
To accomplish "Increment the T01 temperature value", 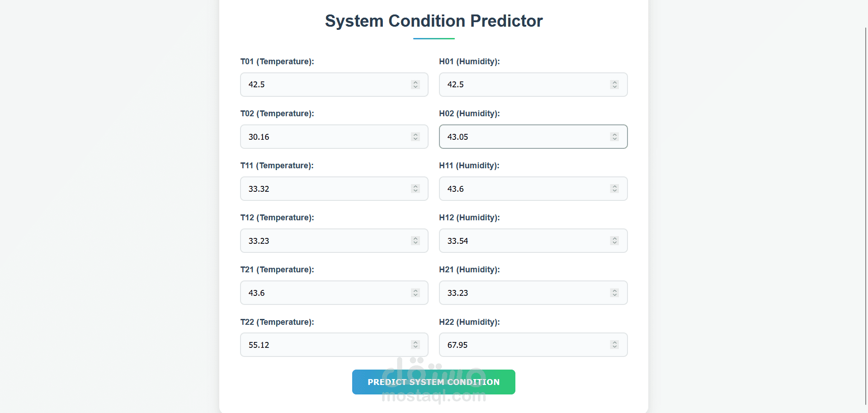I will coord(415,82).
